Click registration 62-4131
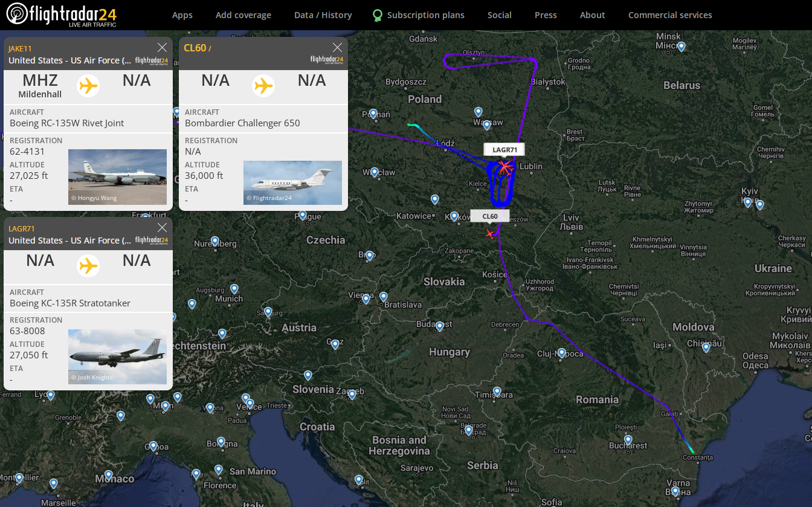Image resolution: width=812 pixels, height=507 pixels. [27, 152]
